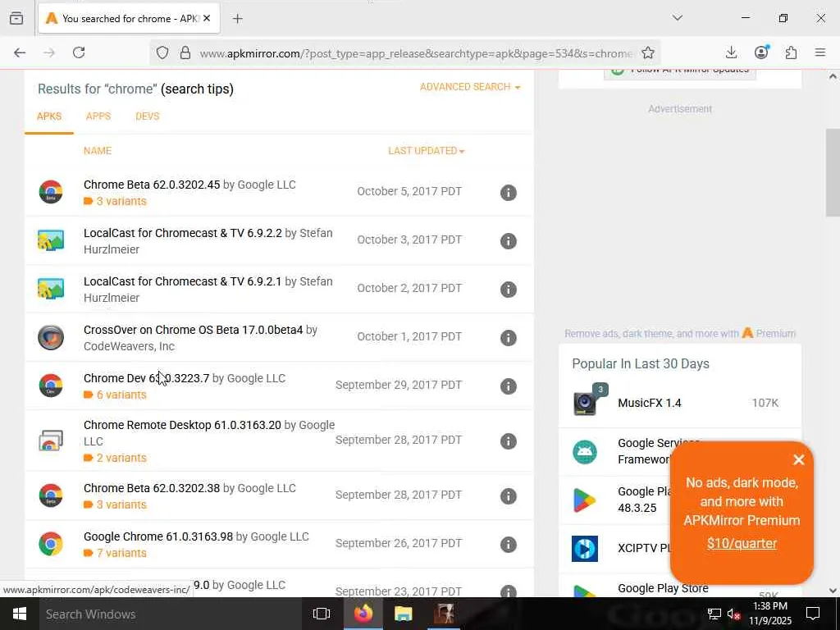
Task: Open Google Chrome 61.0.3163.98 release page
Action: click(x=158, y=536)
